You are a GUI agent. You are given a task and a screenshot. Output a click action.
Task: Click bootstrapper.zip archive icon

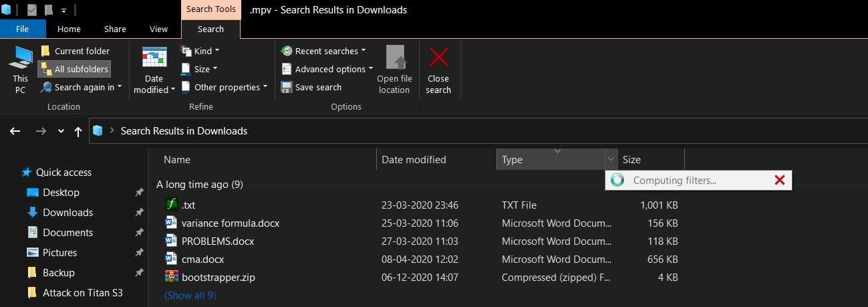coord(171,277)
